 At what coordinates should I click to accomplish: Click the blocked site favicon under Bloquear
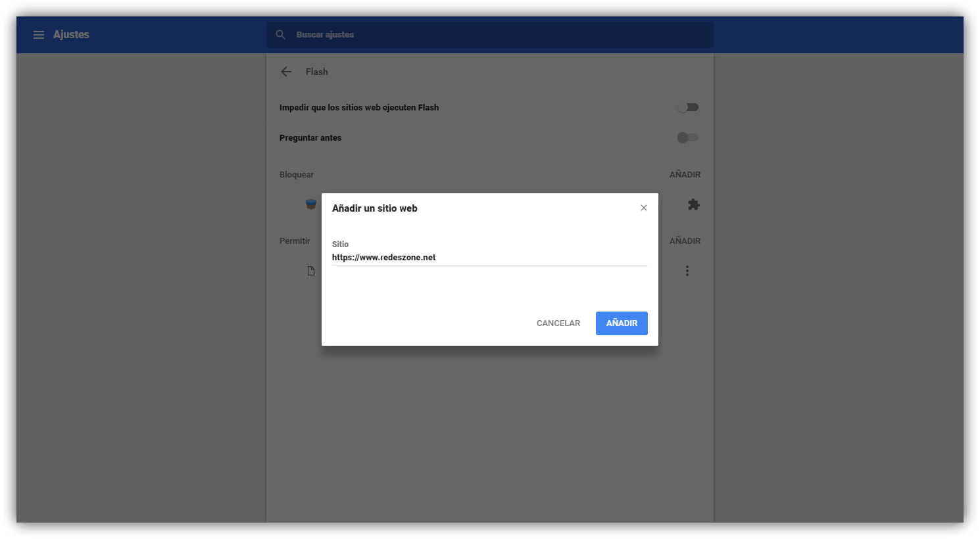pos(311,204)
